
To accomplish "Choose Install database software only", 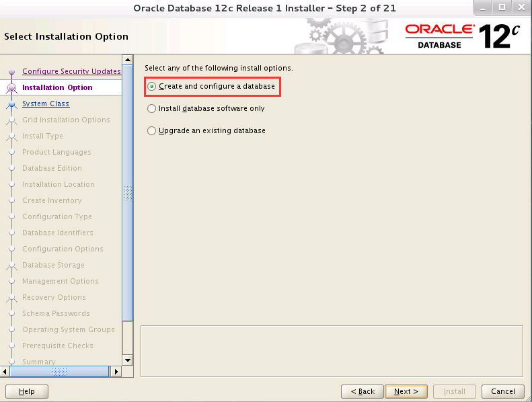I will 151,108.
